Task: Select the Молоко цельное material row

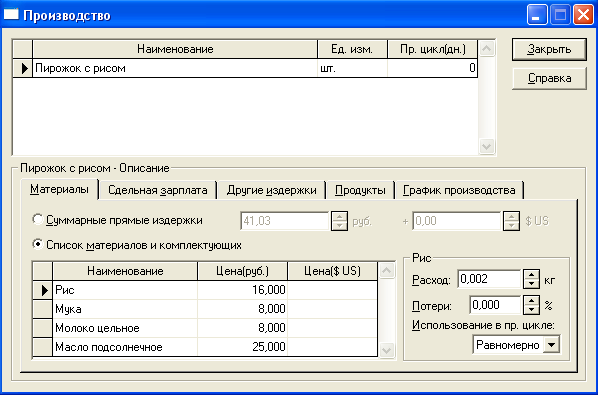Action: [x=205, y=328]
